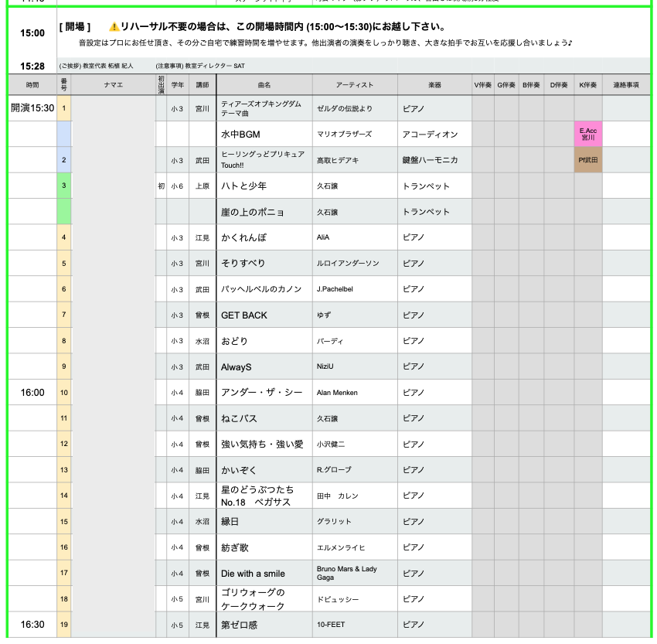Viewport: 657px width, 644px height.
Task: Click the 16:00 time cell
Action: coord(32,393)
